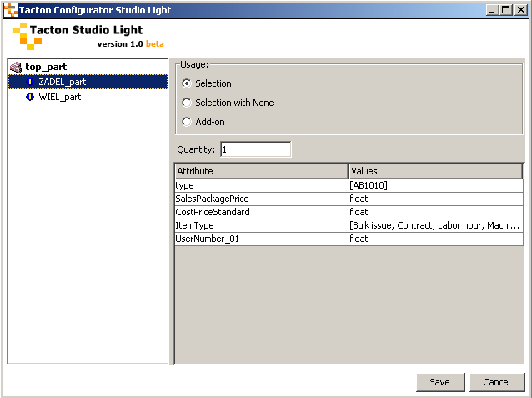532x398 pixels.
Task: Click the Values column header
Action: [x=435, y=171]
